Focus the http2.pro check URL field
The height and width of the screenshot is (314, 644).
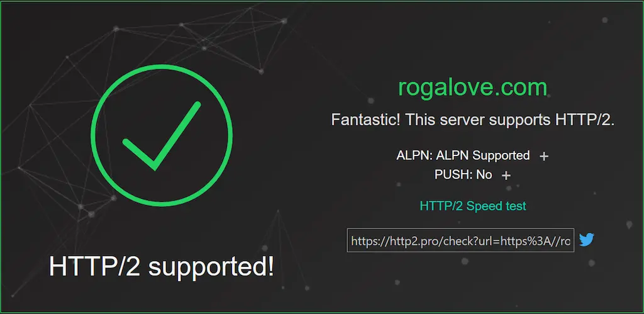(x=460, y=240)
